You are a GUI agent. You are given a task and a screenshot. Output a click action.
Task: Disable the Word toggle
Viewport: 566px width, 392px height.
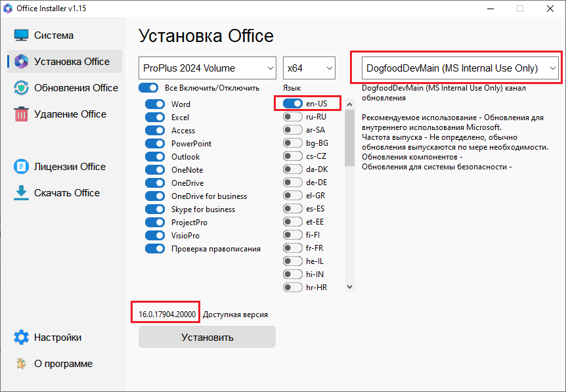[x=155, y=104]
